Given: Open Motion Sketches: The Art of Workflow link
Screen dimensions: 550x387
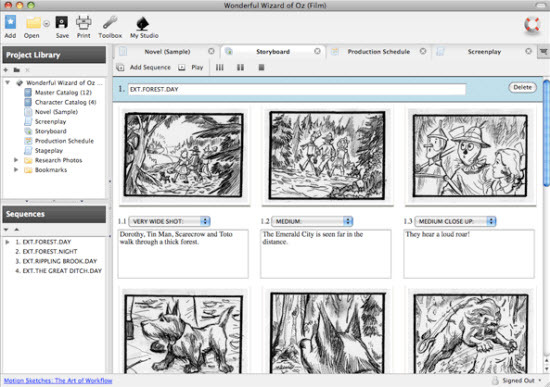Looking at the screenshot, I should [x=58, y=380].
